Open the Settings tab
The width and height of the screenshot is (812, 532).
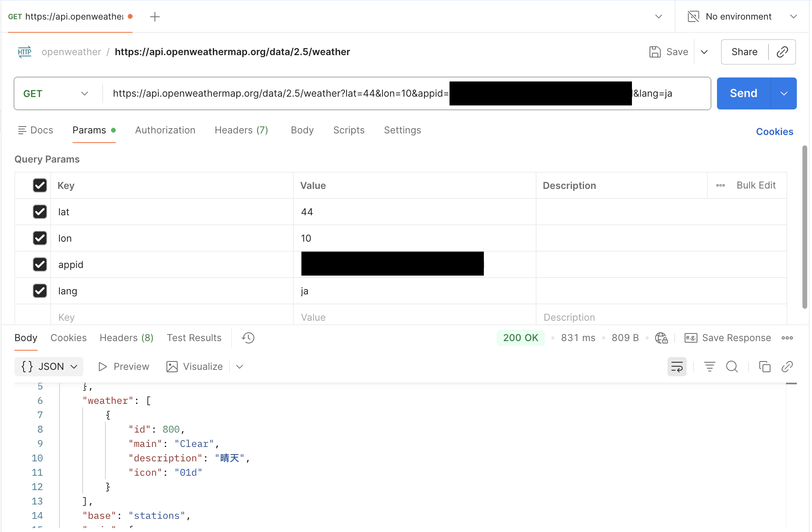point(402,130)
